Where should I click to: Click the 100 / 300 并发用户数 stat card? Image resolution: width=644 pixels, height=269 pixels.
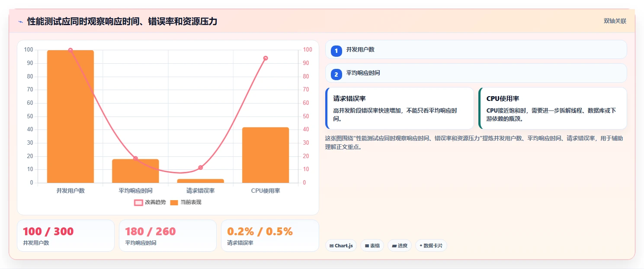point(66,236)
